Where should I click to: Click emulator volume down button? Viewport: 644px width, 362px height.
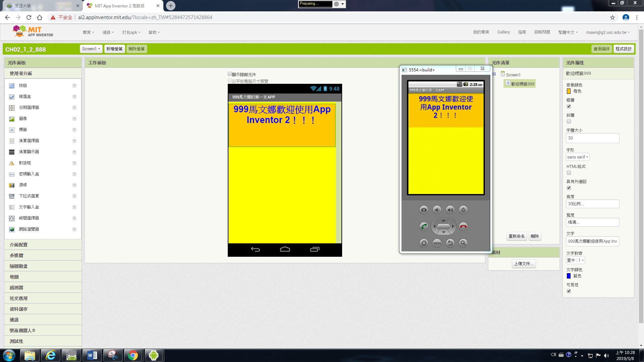pos(437,210)
